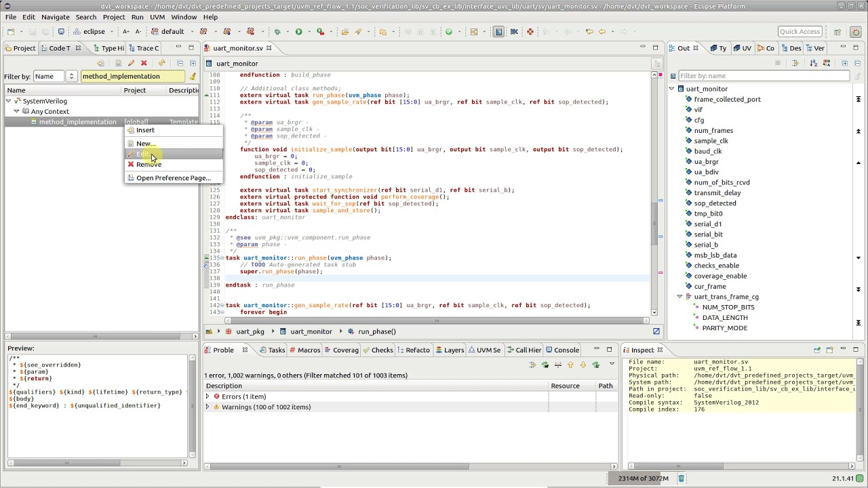
Task: Click the Collapse All icon in Outline toolbar
Action: point(857,63)
